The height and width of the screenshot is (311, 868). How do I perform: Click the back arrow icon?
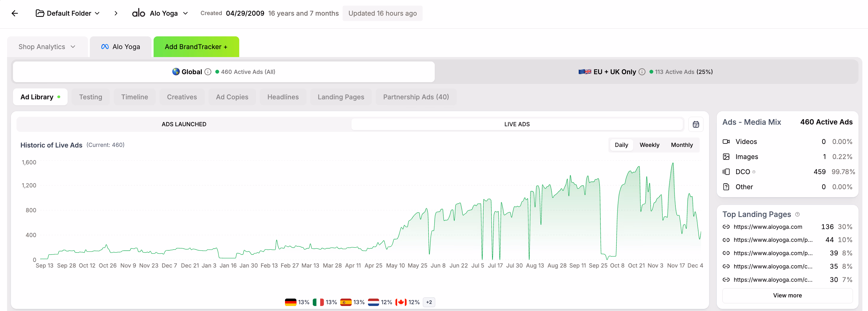[15, 13]
